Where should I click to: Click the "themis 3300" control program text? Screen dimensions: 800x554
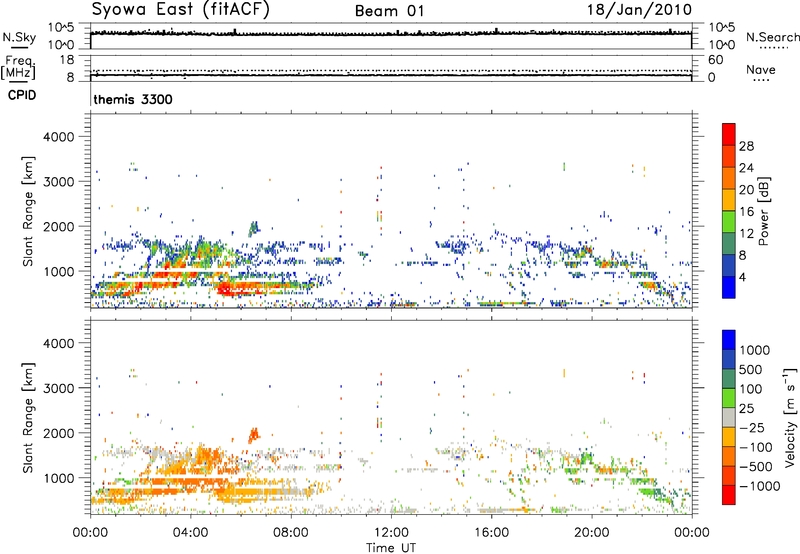pyautogui.click(x=133, y=99)
